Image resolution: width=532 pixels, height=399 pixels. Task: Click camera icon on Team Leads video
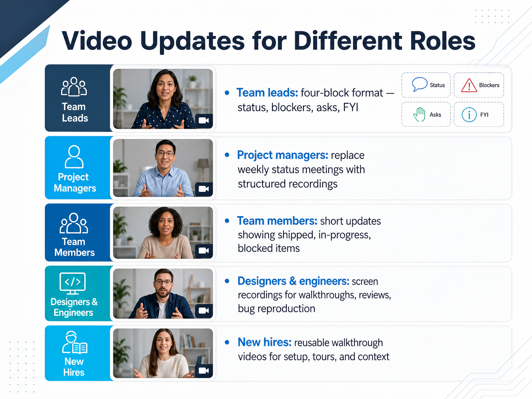(x=204, y=120)
